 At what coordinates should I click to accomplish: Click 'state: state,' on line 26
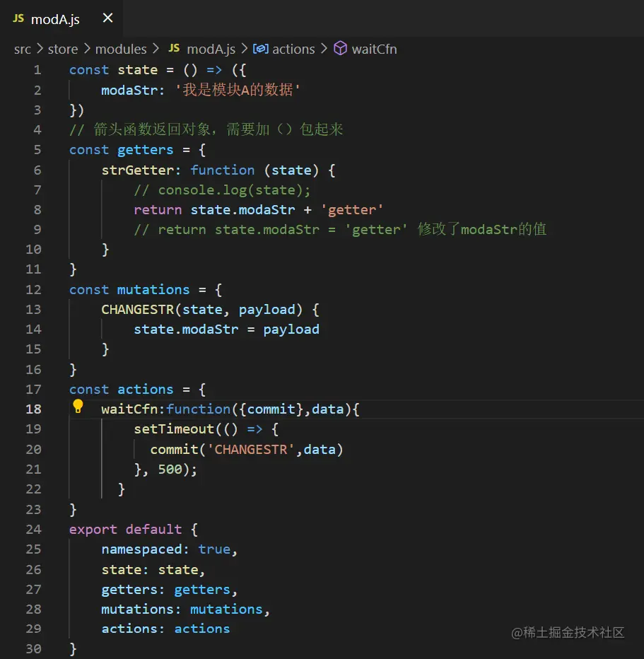(x=153, y=569)
